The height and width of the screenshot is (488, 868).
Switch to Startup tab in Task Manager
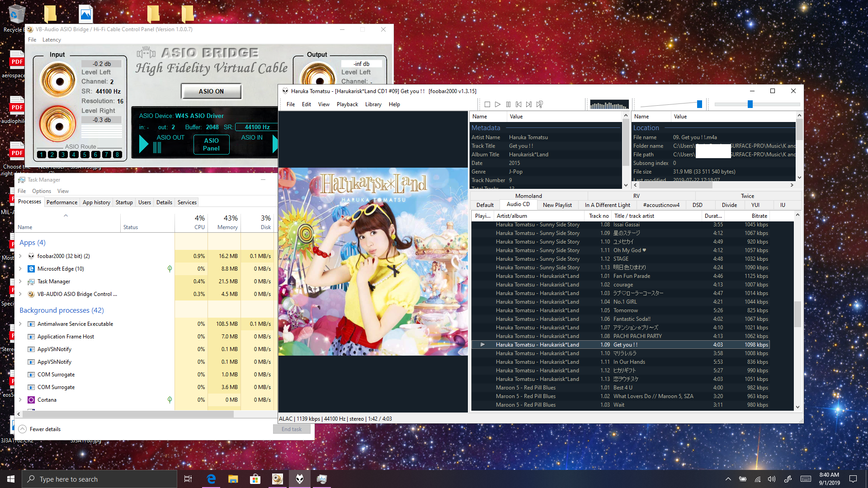point(124,202)
